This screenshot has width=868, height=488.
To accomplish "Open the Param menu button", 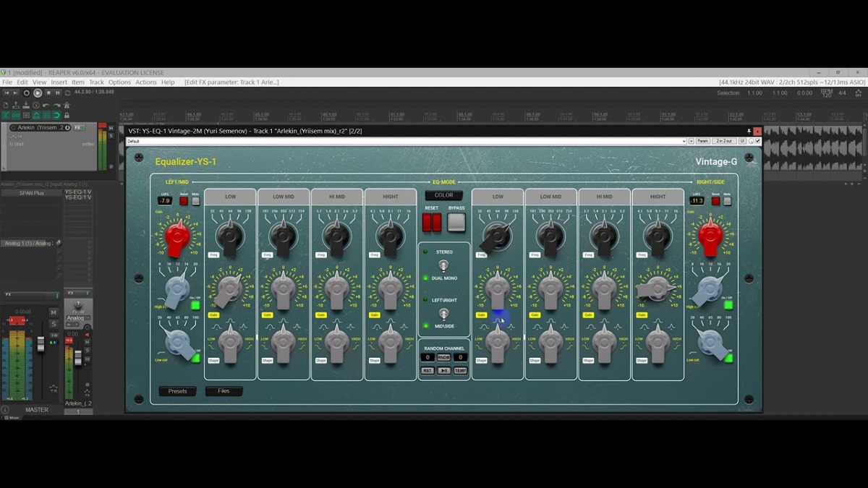I will pyautogui.click(x=702, y=141).
